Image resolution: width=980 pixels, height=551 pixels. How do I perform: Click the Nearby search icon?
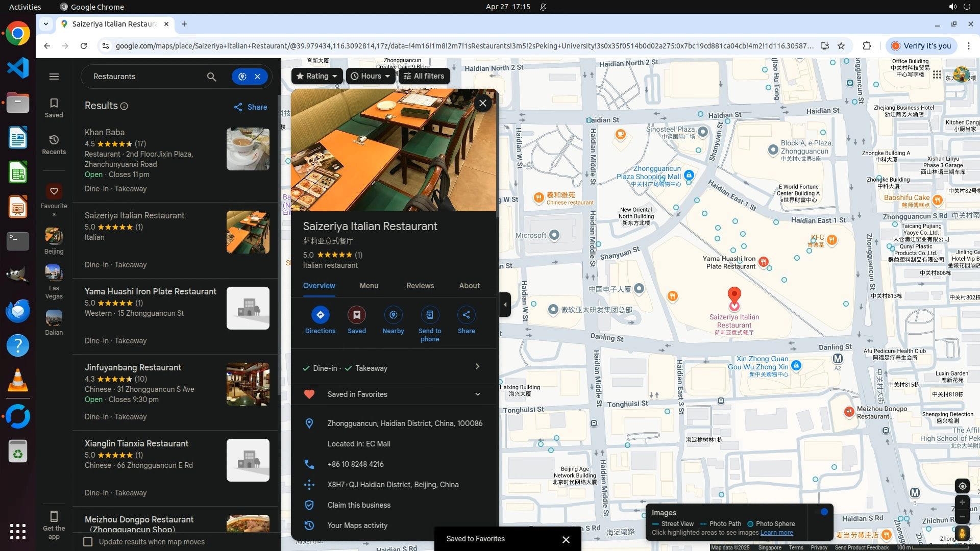click(x=393, y=315)
